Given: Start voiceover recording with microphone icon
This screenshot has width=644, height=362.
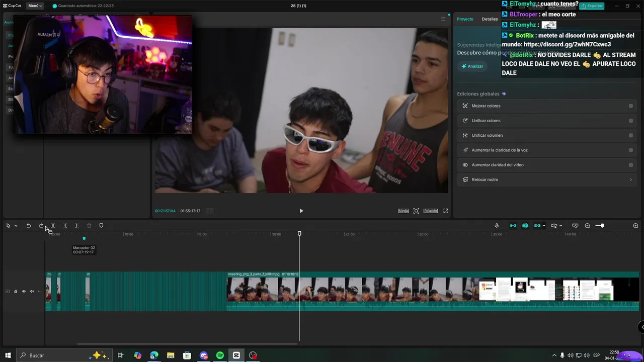Looking at the screenshot, I should 497,226.
